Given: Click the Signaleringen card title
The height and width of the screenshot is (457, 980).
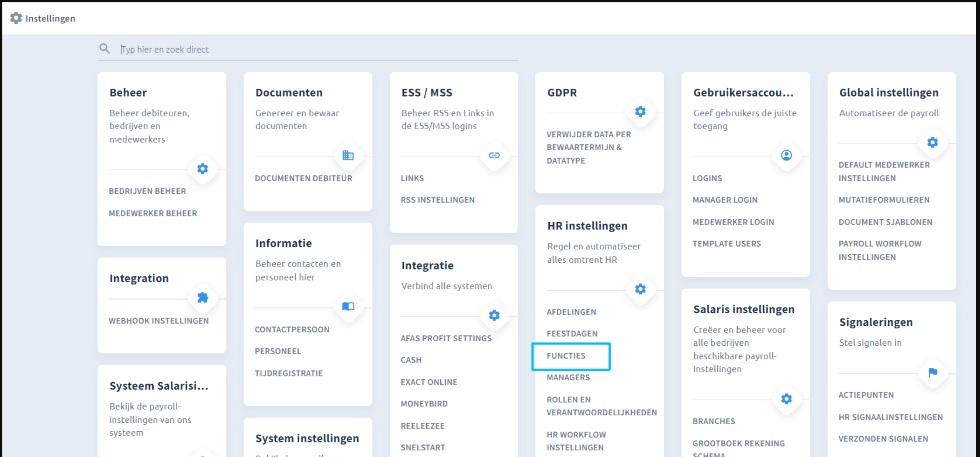Looking at the screenshot, I should click(x=876, y=322).
